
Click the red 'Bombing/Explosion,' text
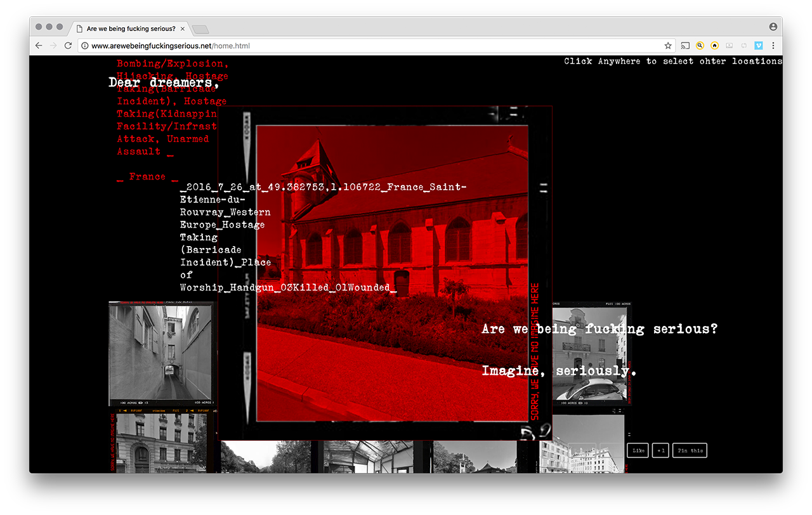[x=173, y=63]
